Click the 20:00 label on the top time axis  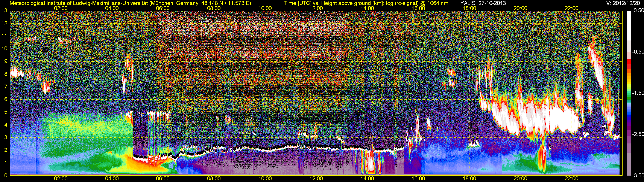521,8
